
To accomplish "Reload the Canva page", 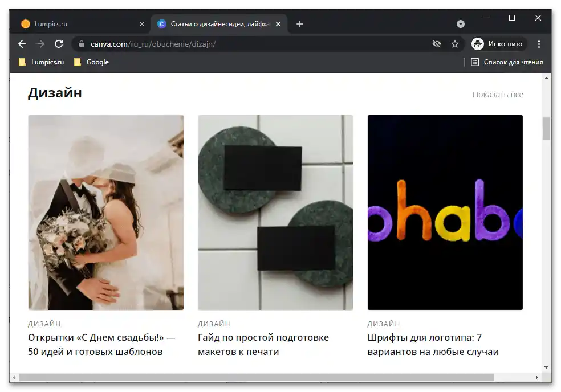I will (59, 44).
